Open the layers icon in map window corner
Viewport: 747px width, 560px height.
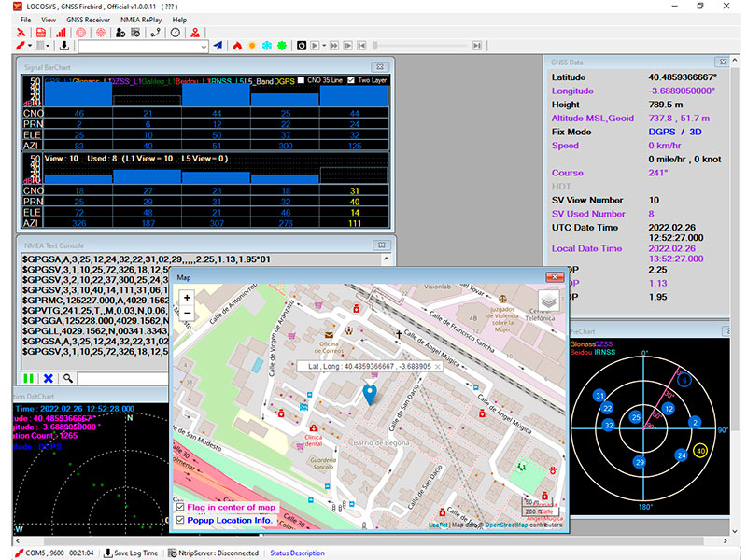pyautogui.click(x=547, y=302)
